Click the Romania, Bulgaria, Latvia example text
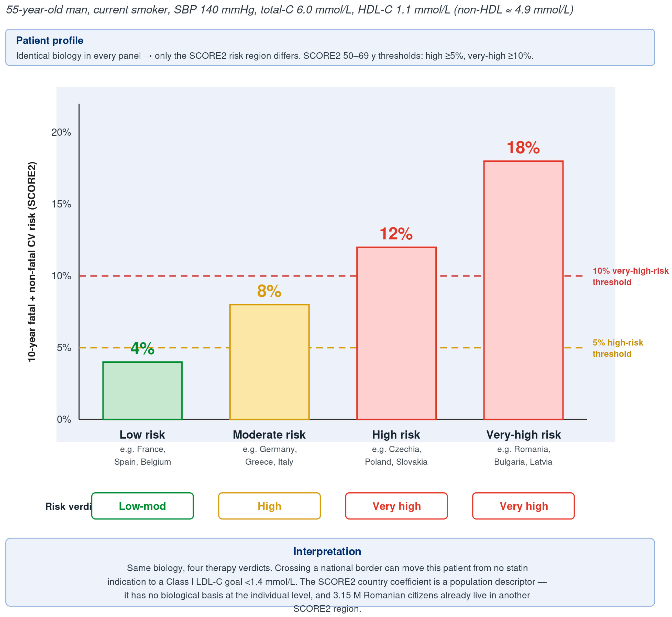The width and height of the screenshot is (672, 617). pos(523,455)
